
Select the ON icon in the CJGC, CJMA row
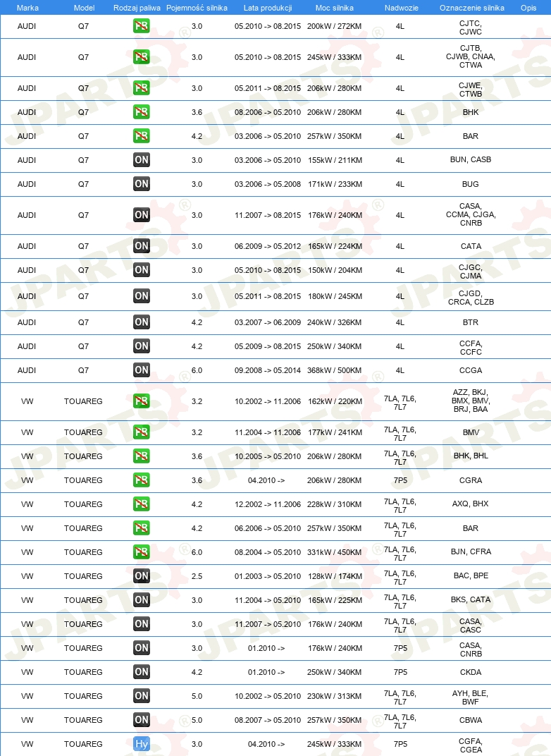click(x=141, y=270)
